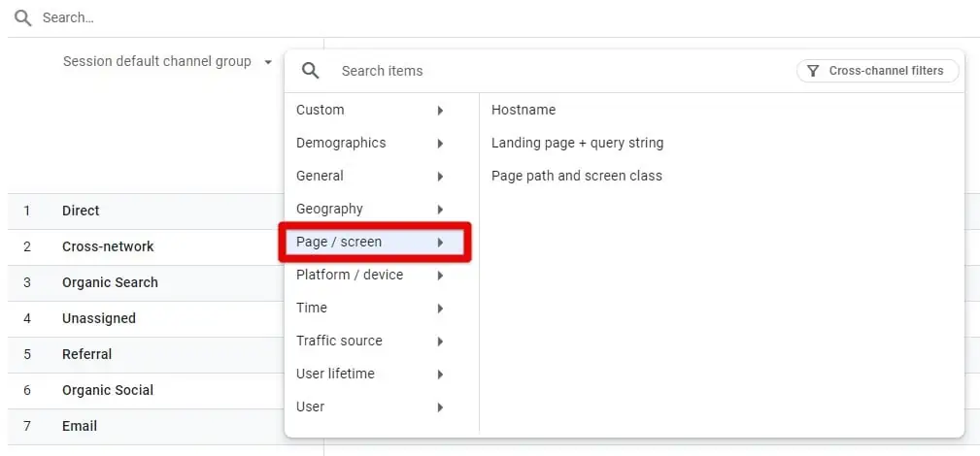980x456 pixels.
Task: Expand the Time submenu arrow
Action: pyautogui.click(x=440, y=309)
